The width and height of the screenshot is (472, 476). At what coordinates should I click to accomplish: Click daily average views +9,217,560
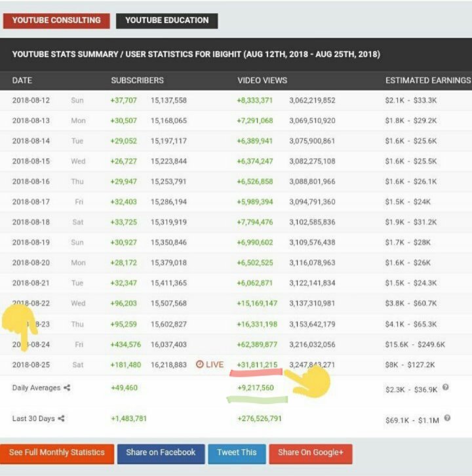(256, 387)
